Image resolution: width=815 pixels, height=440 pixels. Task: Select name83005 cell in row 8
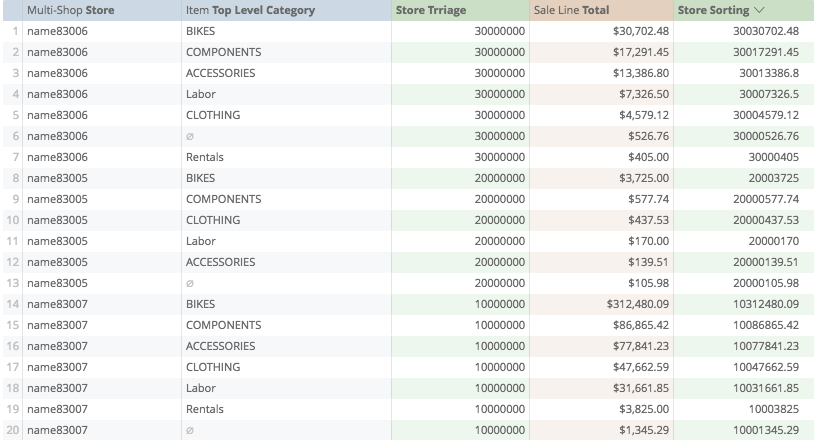pos(57,178)
